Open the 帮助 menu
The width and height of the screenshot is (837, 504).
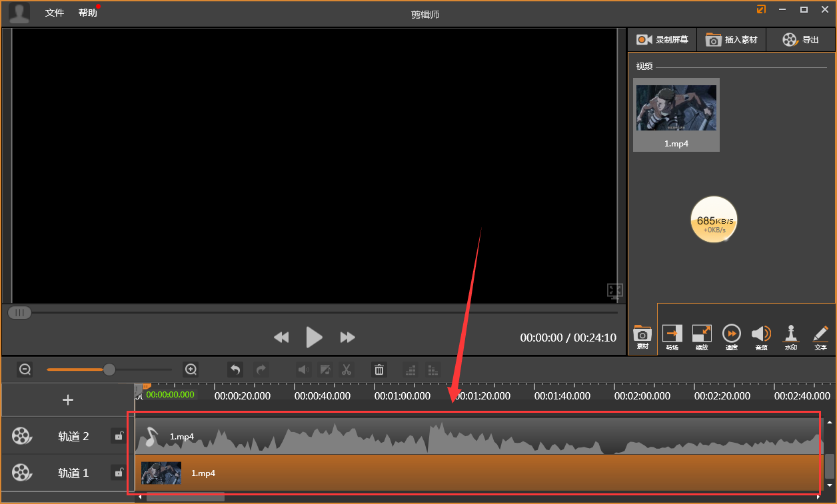(87, 13)
